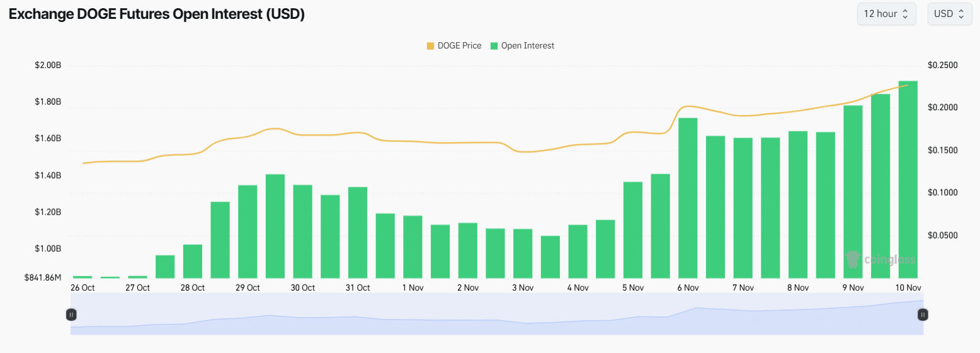Click the right range slider handle
The image size is (980, 353).
click(x=923, y=314)
